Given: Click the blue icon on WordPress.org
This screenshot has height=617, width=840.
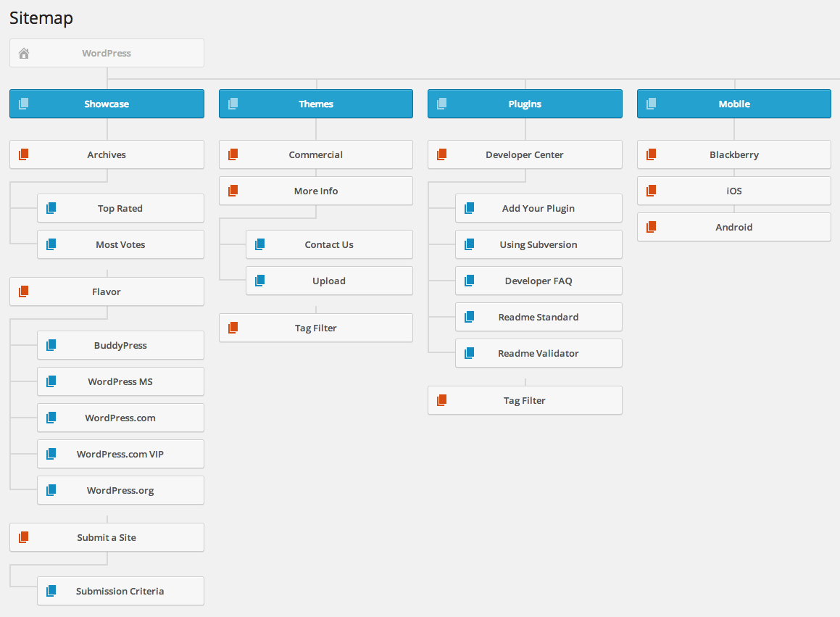Looking at the screenshot, I should point(51,490).
